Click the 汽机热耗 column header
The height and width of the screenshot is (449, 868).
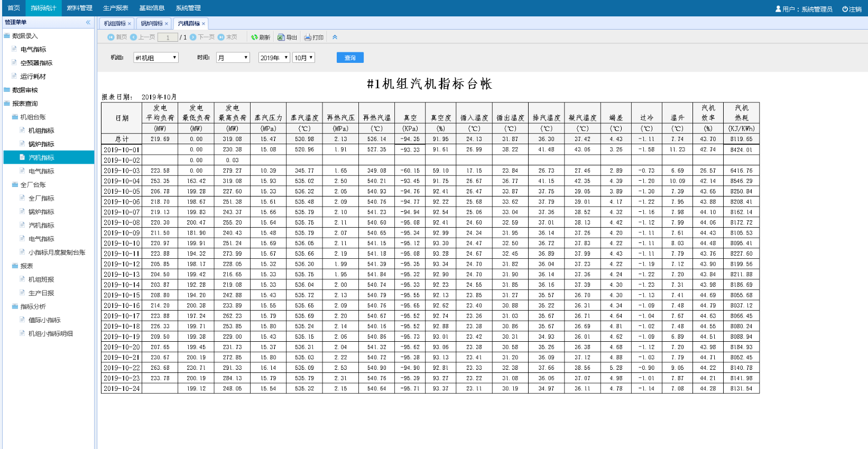[x=742, y=113]
